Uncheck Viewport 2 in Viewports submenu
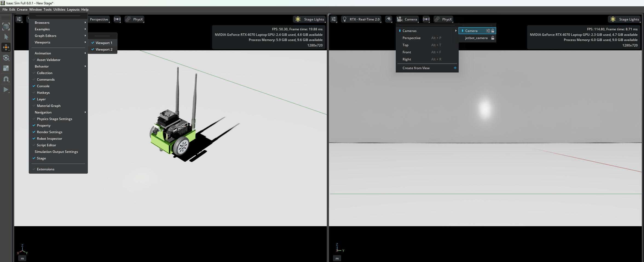Image resolution: width=644 pixels, height=262 pixels. (x=103, y=50)
